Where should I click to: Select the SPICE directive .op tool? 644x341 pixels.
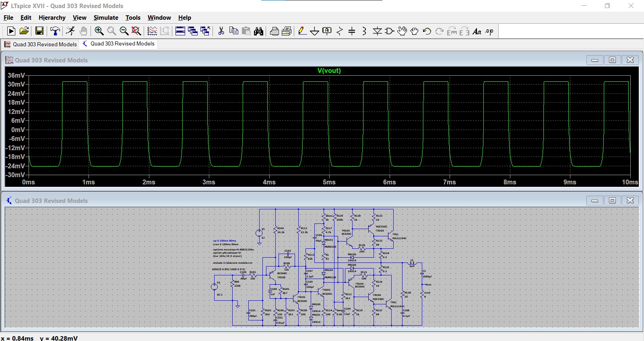click(489, 31)
